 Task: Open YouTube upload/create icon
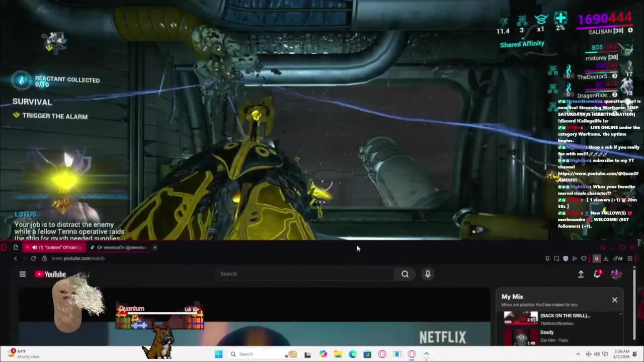pos(581,274)
